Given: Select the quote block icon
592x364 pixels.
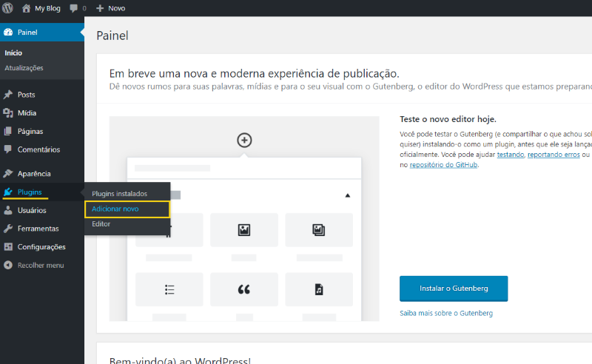Looking at the screenshot, I should 244,289.
